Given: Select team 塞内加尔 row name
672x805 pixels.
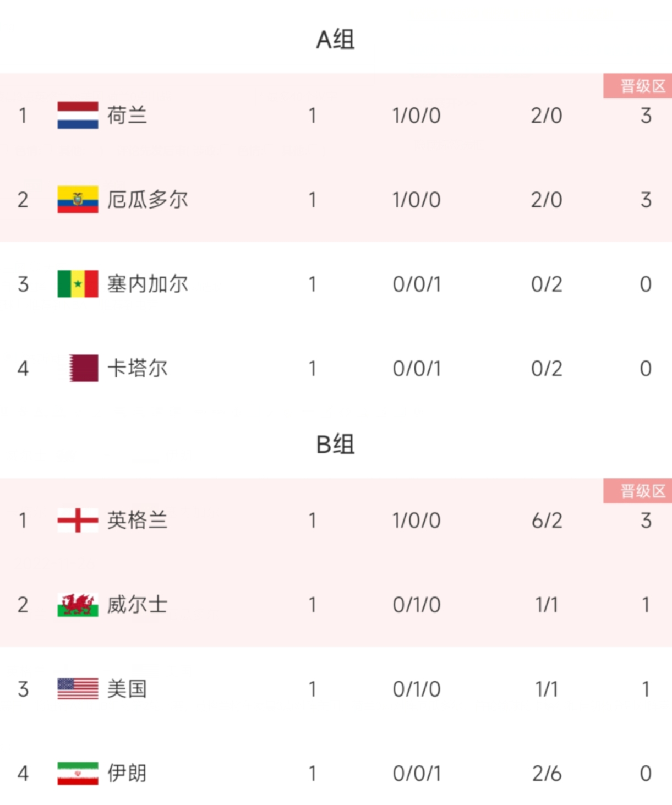Looking at the screenshot, I should [147, 284].
